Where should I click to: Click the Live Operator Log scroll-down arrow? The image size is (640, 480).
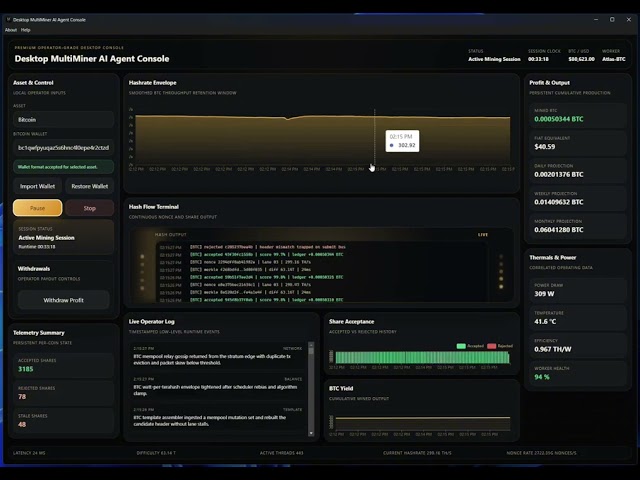pos(311,433)
